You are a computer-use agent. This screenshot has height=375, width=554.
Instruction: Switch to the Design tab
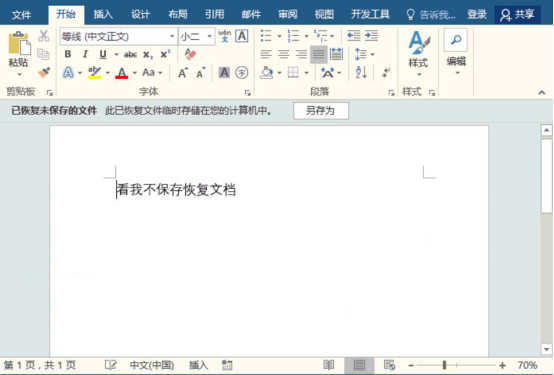click(140, 14)
